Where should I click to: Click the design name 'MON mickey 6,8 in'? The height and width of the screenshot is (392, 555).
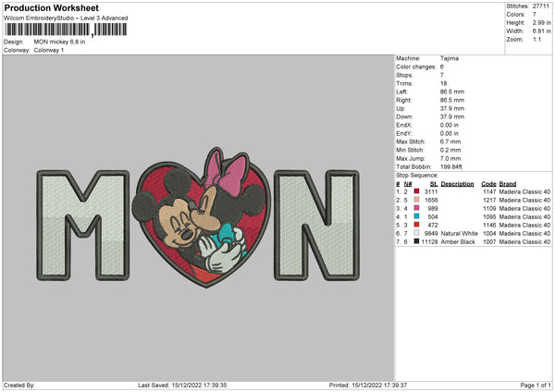point(59,42)
